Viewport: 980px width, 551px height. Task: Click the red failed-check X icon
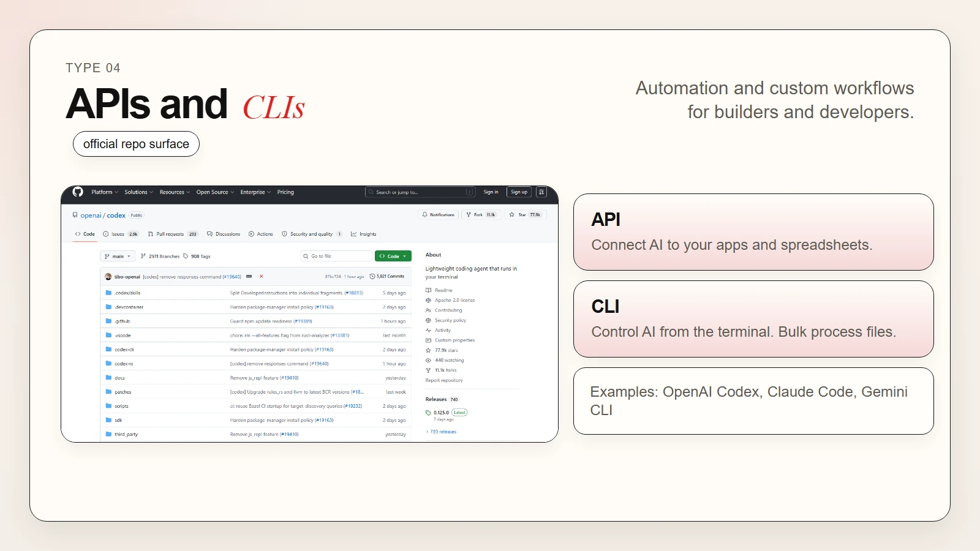(261, 276)
